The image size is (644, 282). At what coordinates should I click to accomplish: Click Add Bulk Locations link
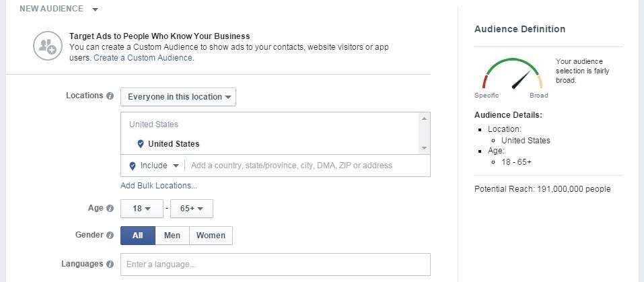coord(159,186)
